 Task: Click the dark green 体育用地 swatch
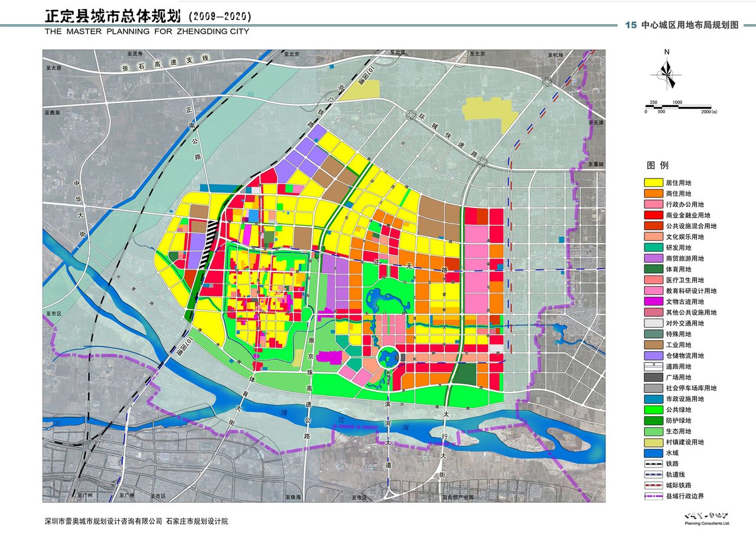tap(653, 270)
